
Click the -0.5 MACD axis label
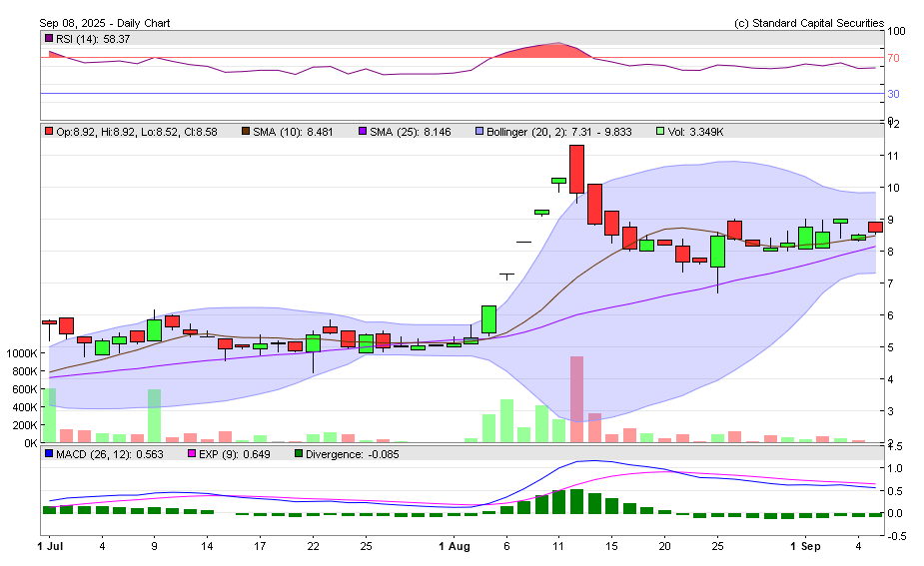896,536
